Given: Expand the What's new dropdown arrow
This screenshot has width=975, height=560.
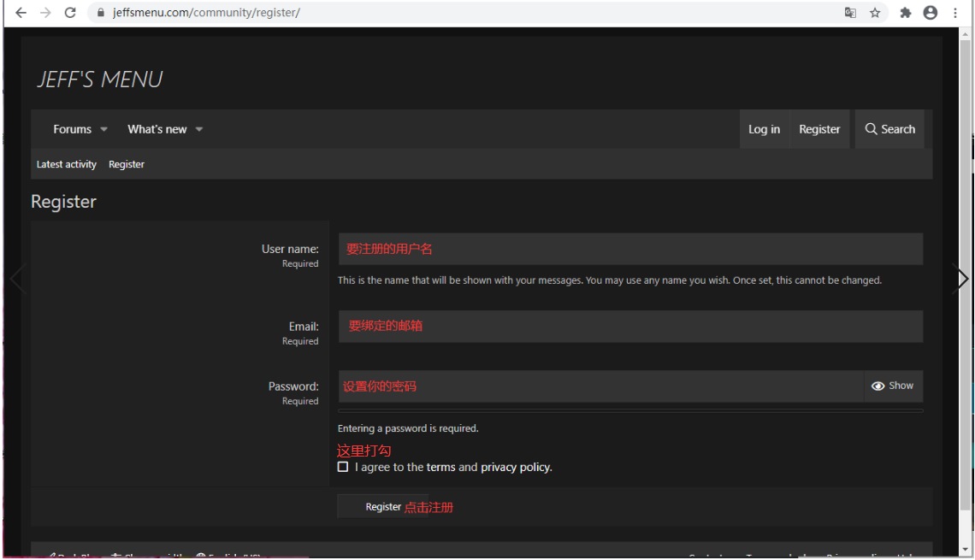Looking at the screenshot, I should [x=199, y=129].
